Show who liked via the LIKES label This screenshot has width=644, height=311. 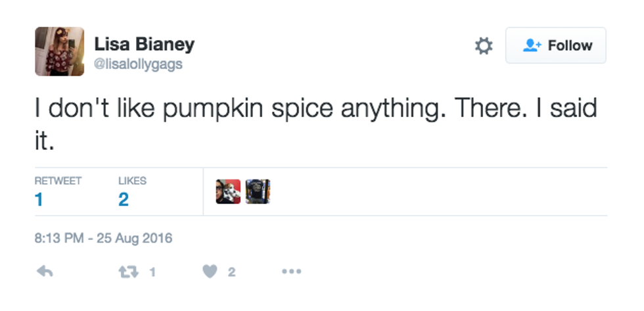(x=132, y=181)
